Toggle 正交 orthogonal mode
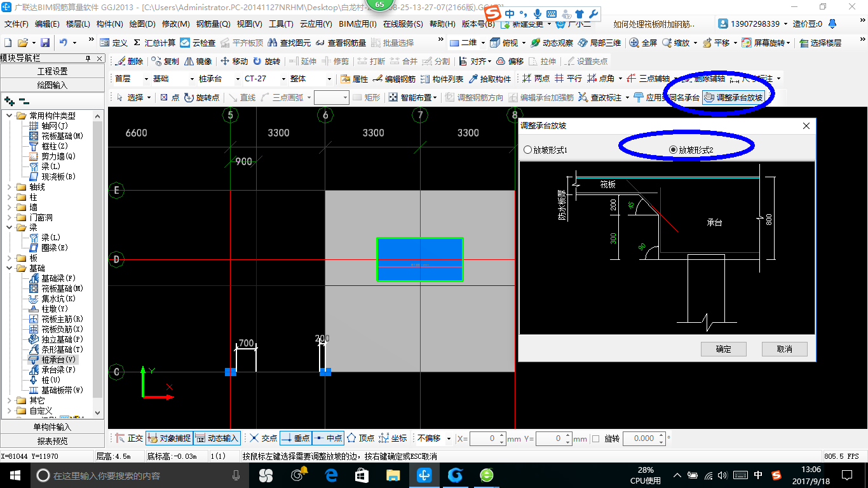 130,438
